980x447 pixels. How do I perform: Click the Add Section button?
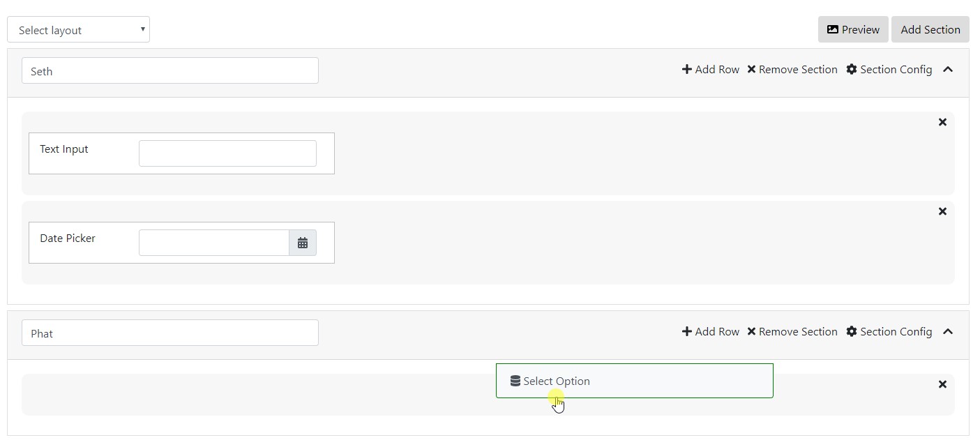[x=930, y=29]
